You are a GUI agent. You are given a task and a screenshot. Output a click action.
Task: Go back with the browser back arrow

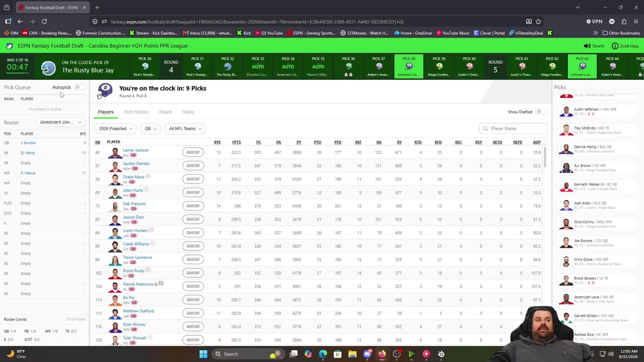(20, 22)
